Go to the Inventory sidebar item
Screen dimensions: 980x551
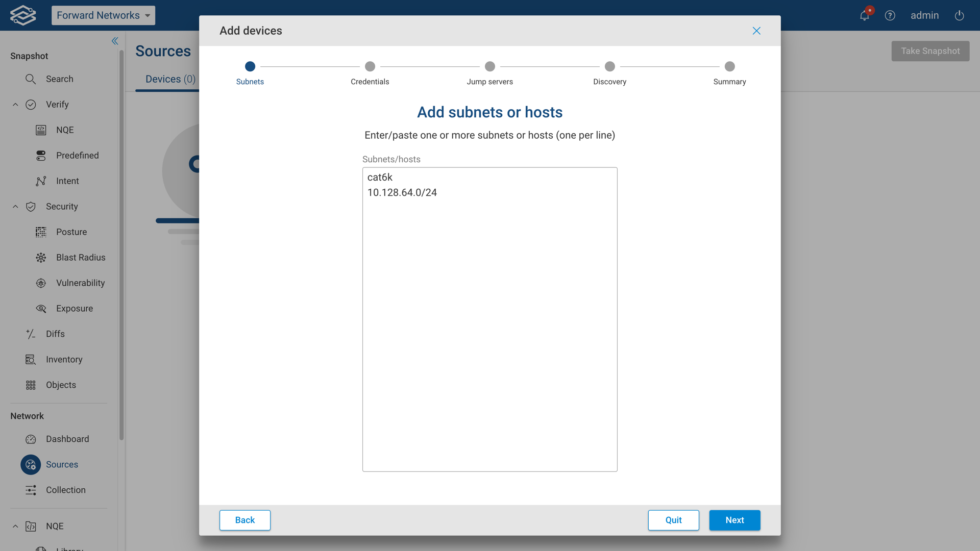(x=64, y=360)
